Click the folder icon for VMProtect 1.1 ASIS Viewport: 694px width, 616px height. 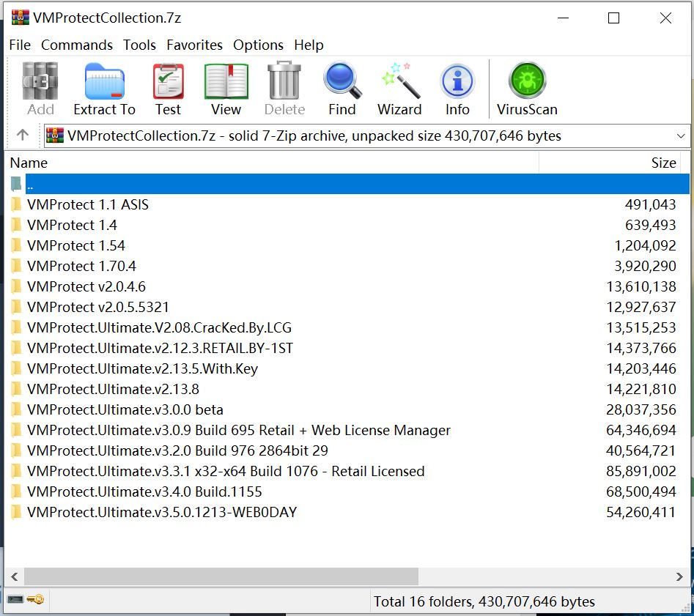click(16, 204)
